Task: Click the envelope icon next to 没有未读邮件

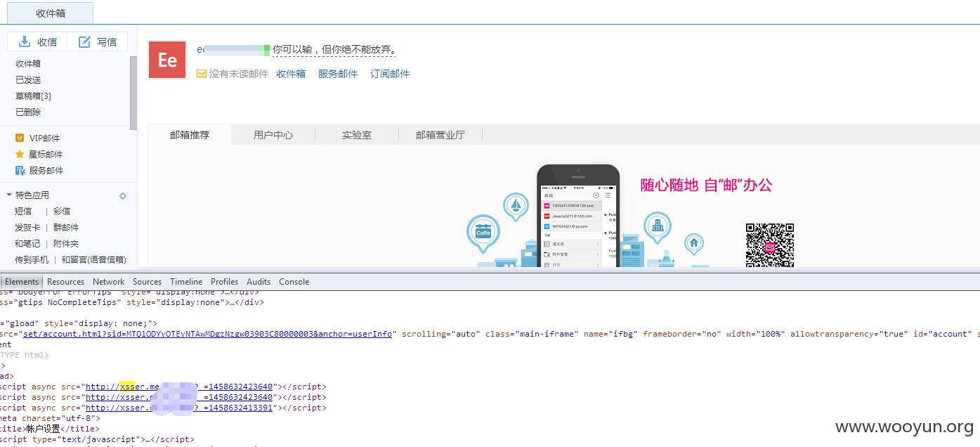Action: pyautogui.click(x=202, y=73)
